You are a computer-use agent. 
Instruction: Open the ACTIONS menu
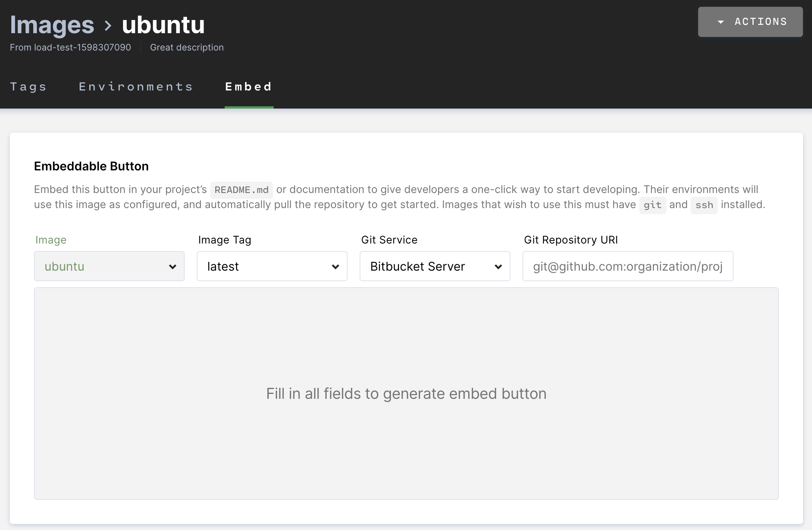(x=750, y=21)
